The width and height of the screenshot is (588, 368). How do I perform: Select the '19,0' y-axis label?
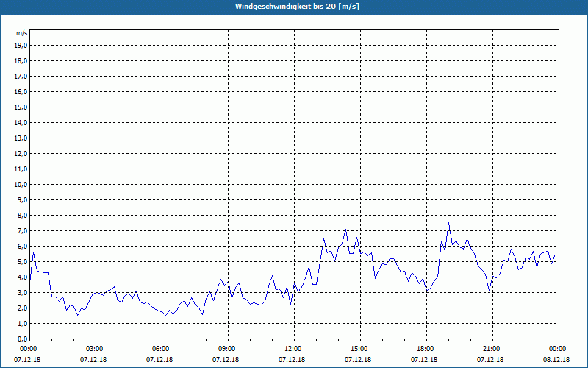tap(21, 46)
